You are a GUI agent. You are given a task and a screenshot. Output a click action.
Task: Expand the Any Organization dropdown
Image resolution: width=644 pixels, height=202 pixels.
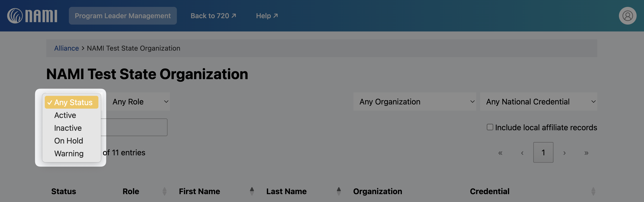point(415,102)
